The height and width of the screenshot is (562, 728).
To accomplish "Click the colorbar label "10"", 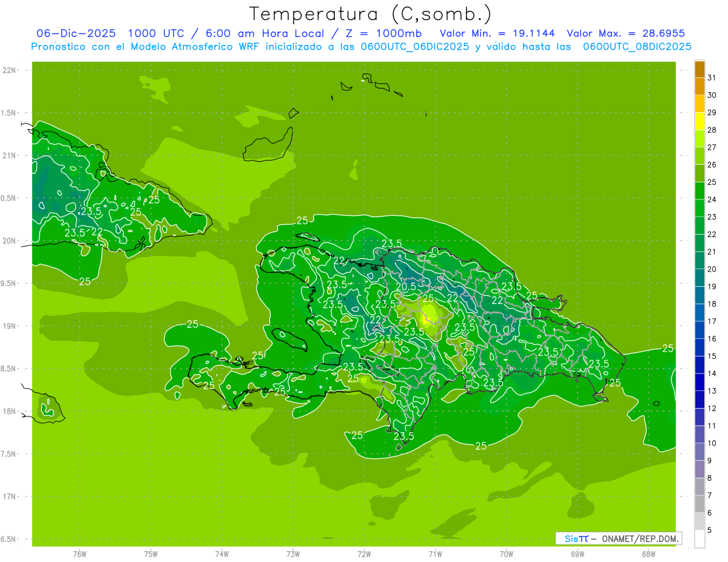I will 712,443.
